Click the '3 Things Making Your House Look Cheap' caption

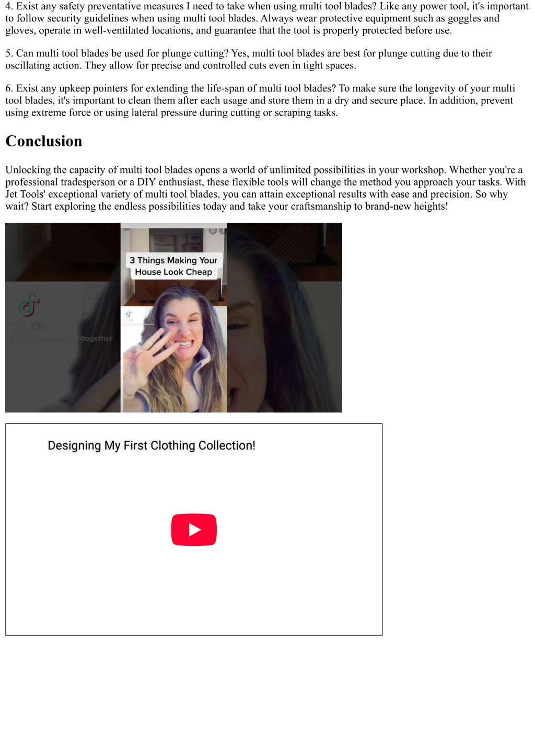(173, 266)
